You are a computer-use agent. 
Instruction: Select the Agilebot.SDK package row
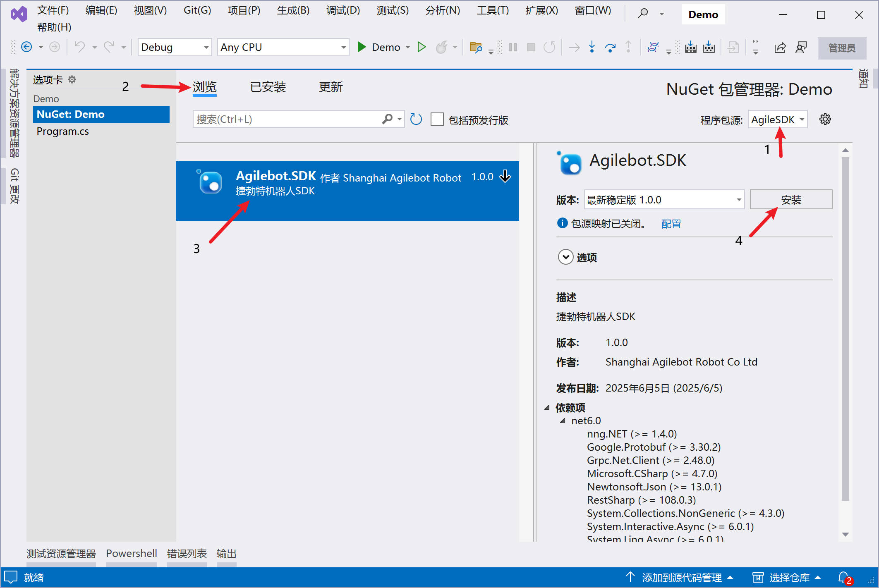point(347,191)
